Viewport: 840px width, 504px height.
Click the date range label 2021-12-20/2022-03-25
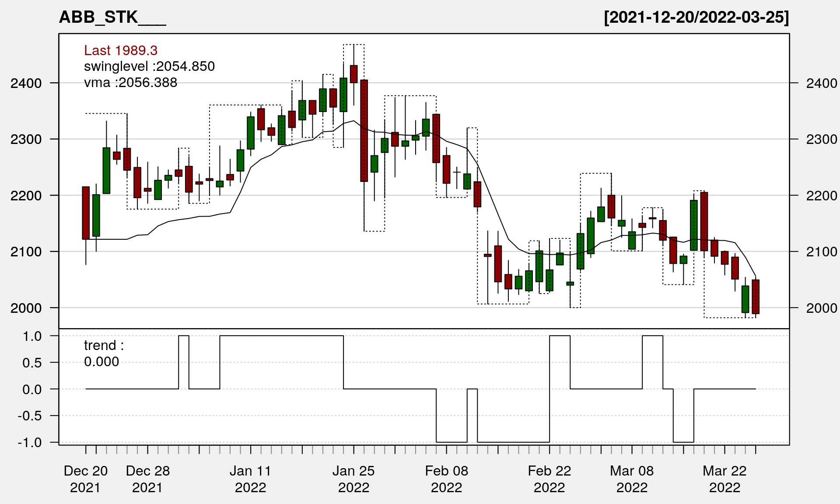(696, 17)
